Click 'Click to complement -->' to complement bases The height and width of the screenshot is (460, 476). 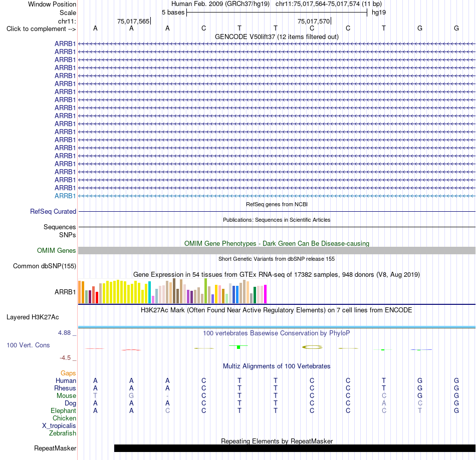[41, 29]
